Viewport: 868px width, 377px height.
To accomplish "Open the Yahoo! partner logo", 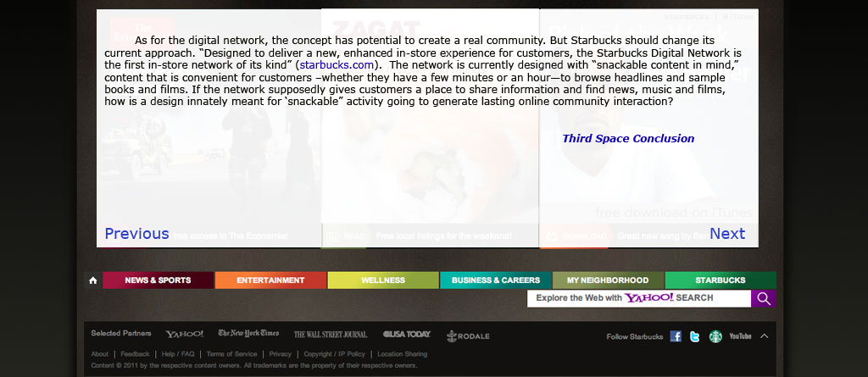I will [184, 335].
